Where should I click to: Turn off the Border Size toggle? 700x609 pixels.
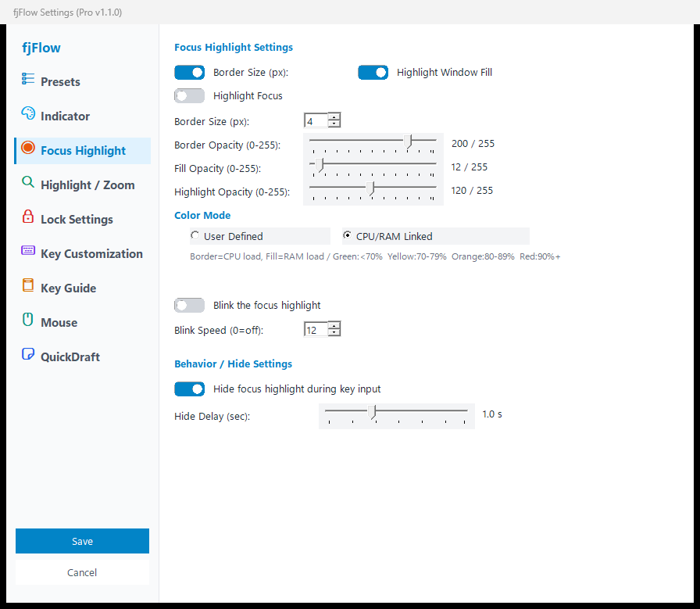189,73
